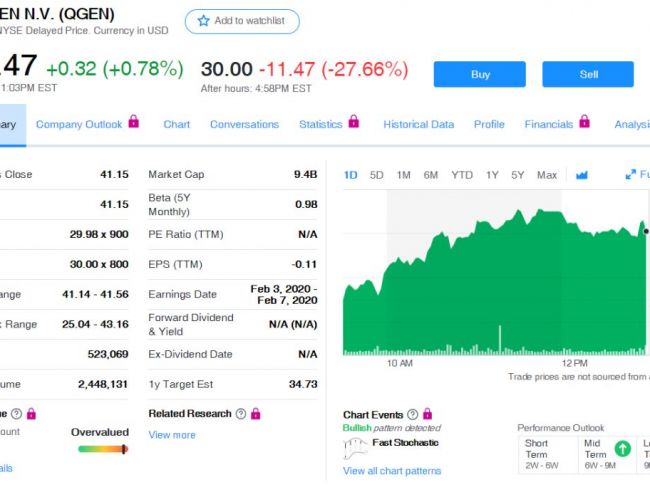Open the Conversations tab
Image resolution: width=650 pixels, height=487 pixels.
tap(245, 124)
